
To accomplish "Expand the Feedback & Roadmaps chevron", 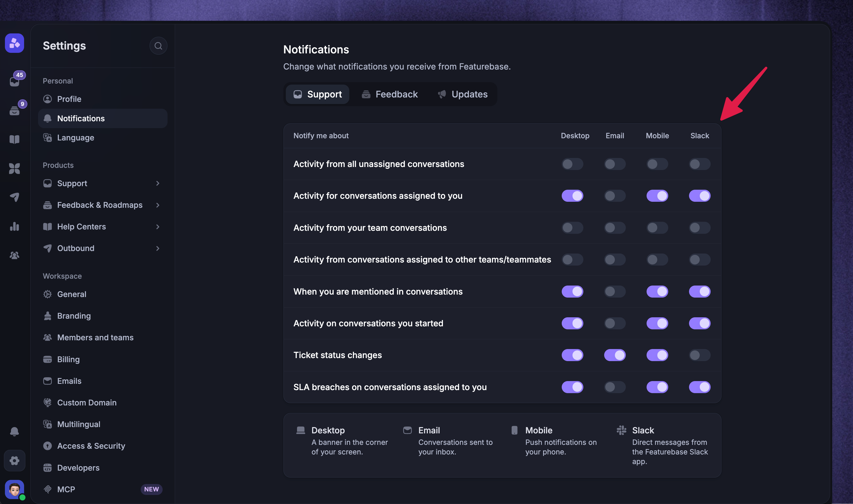I will [x=158, y=205].
